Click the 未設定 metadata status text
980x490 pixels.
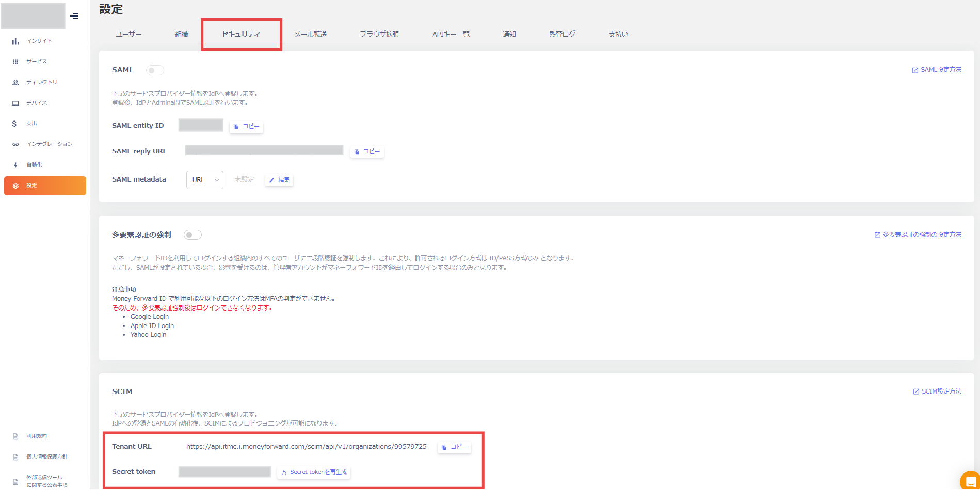tap(245, 179)
